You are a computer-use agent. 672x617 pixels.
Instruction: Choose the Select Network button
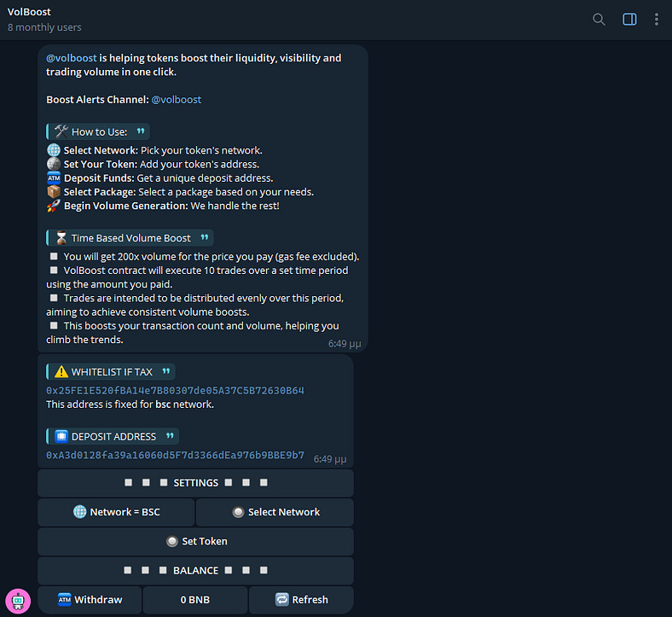coord(275,512)
